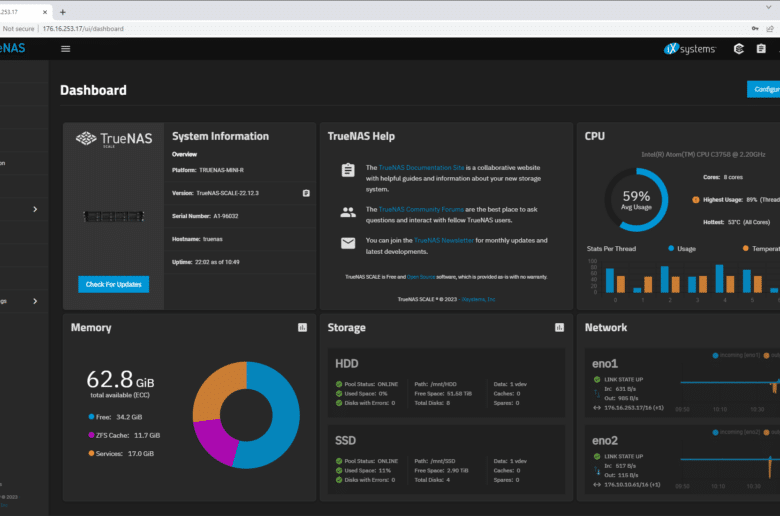Image resolution: width=780 pixels, height=516 pixels.
Task: Click the 'Uptime: 22:02 as of 10:49' text
Action: pyautogui.click(x=205, y=262)
